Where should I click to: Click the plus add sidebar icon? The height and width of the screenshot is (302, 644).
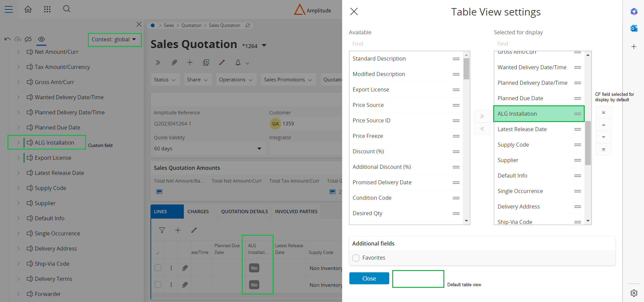(x=634, y=47)
